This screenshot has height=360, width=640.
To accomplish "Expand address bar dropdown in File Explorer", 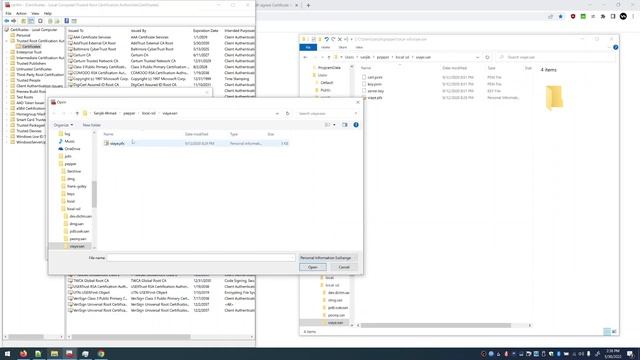I will tap(477, 58).
